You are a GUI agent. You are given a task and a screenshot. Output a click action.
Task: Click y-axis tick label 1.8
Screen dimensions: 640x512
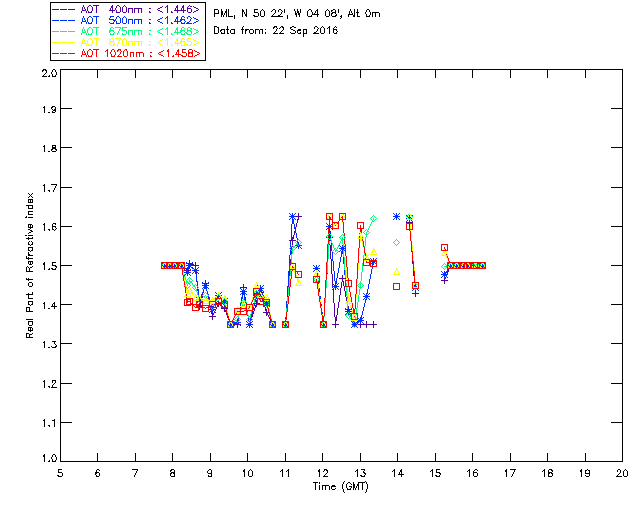[x=49, y=148]
